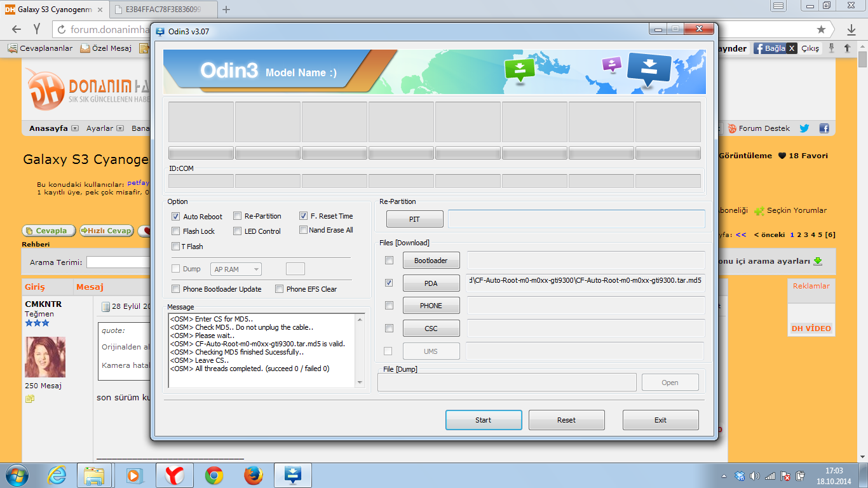This screenshot has height=488, width=868.
Task: Open Windows Start menu
Action: [x=17, y=475]
